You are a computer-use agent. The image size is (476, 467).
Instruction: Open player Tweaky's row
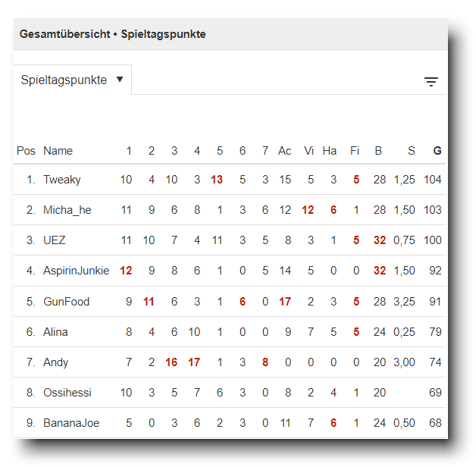62,180
